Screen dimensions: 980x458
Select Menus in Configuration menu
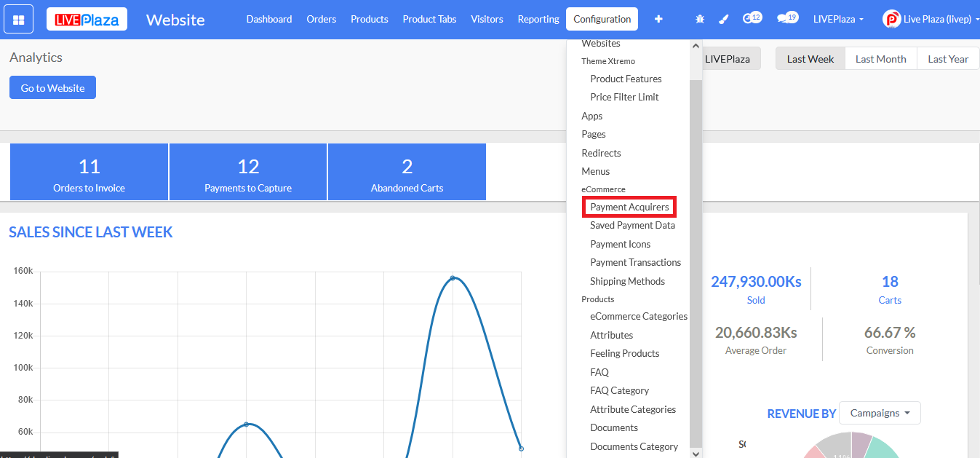point(595,171)
